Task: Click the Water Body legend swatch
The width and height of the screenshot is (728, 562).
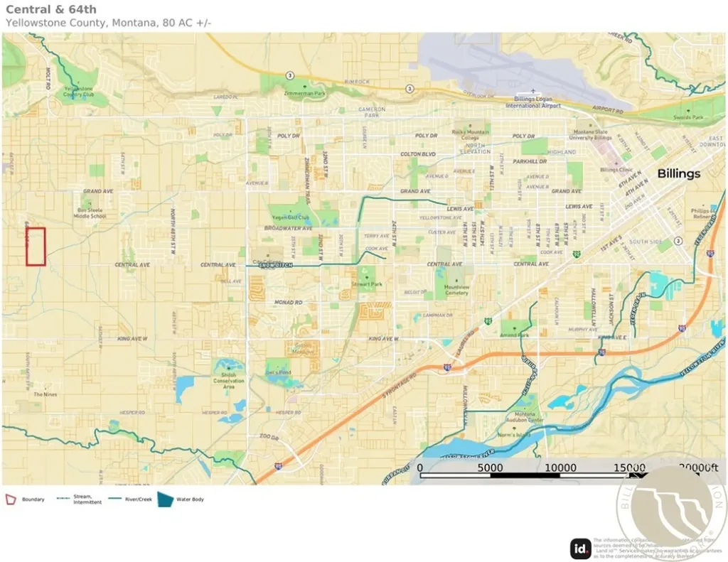Action: [165, 499]
